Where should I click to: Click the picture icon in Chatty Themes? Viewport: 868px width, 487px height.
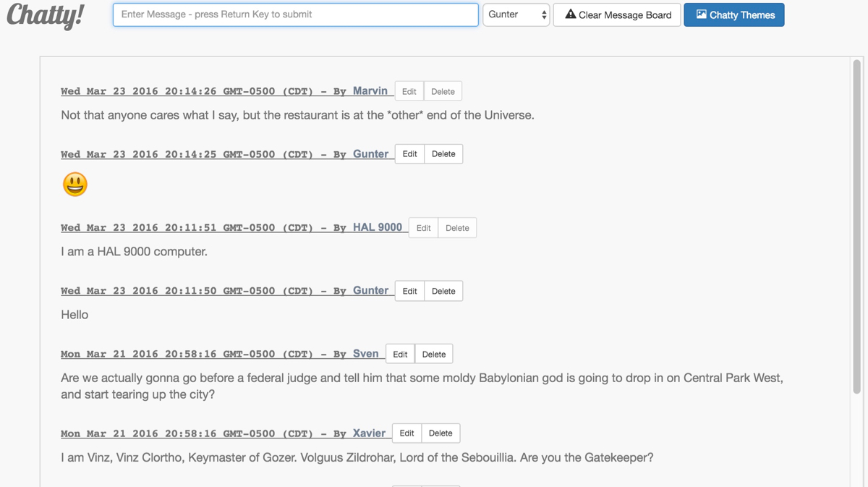coord(701,14)
